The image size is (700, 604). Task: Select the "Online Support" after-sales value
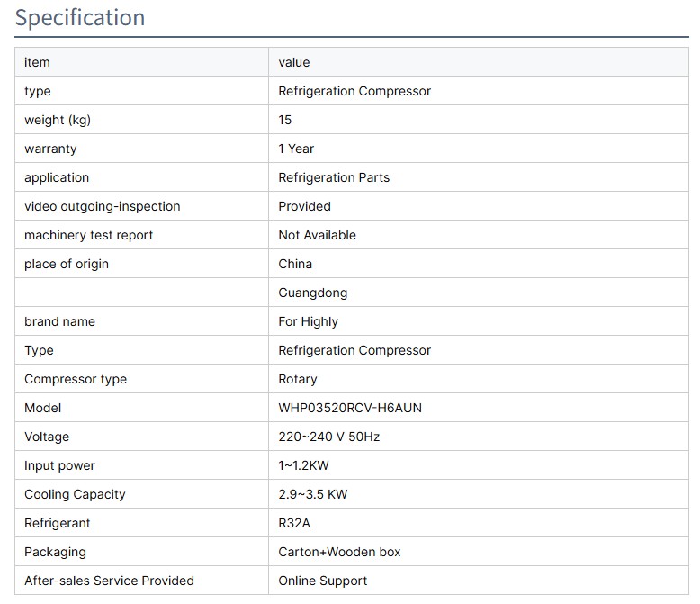323,581
